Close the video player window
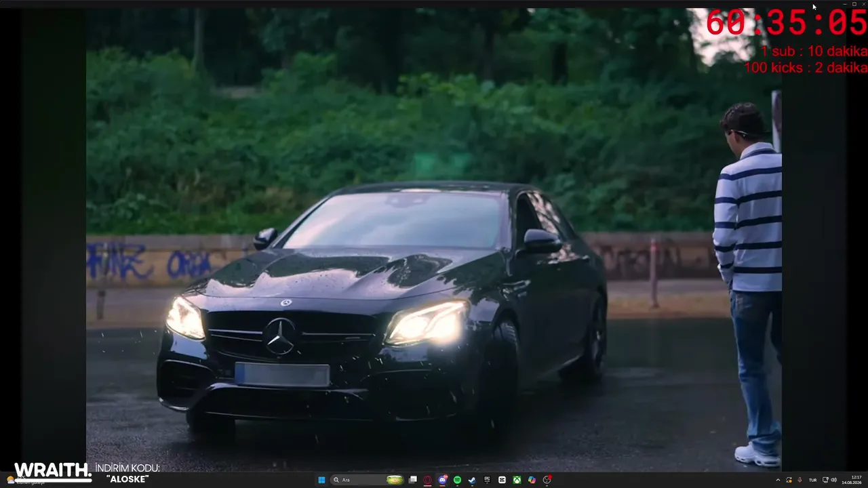The width and height of the screenshot is (868, 488). [863, 4]
